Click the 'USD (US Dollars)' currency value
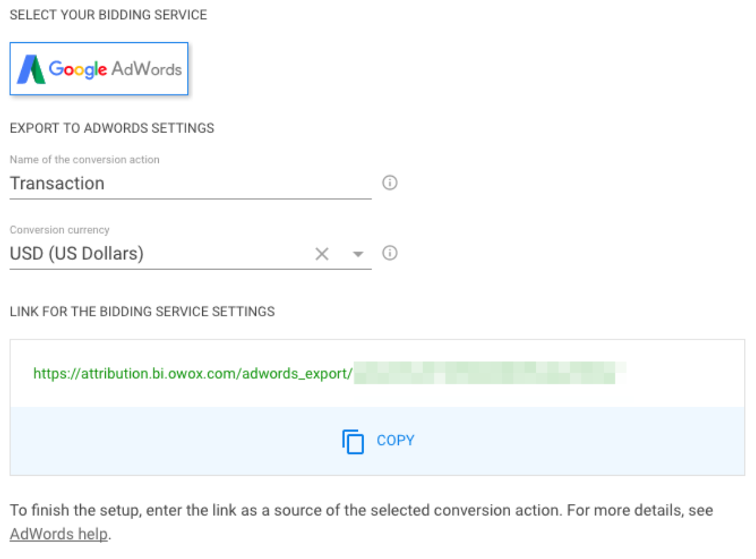756x559 pixels. pos(77,254)
